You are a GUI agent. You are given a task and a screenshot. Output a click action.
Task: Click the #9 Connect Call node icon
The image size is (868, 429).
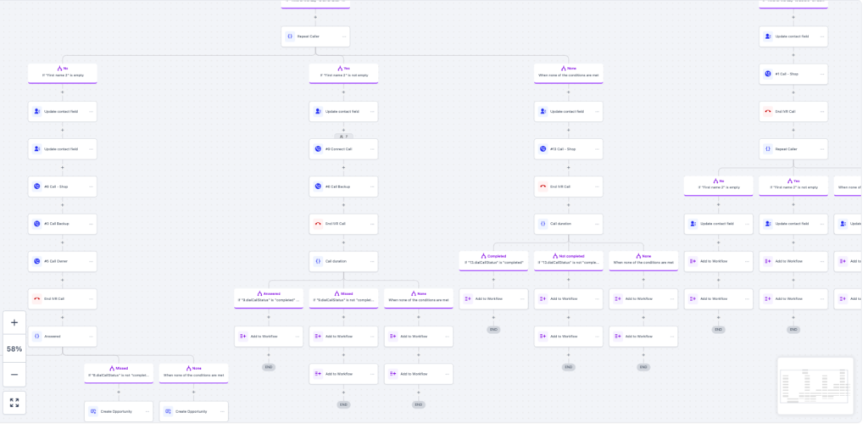pyautogui.click(x=318, y=149)
